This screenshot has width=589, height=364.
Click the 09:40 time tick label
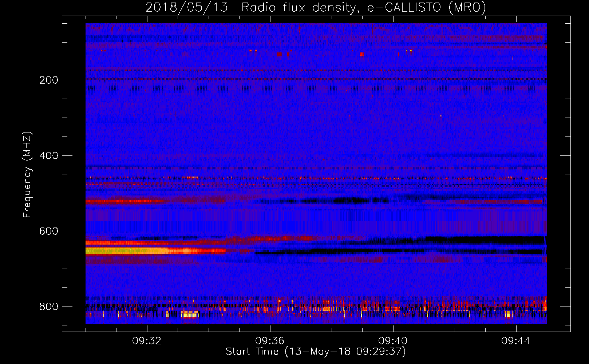click(x=393, y=341)
